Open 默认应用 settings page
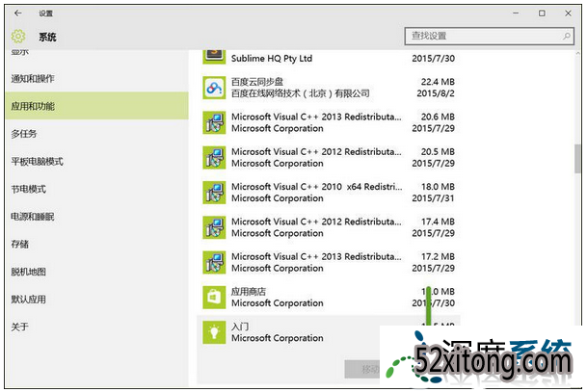This screenshot has width=587, height=392. click(x=97, y=300)
